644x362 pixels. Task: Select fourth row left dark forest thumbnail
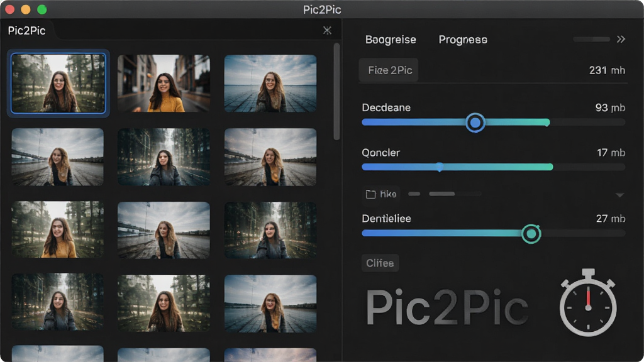57,303
